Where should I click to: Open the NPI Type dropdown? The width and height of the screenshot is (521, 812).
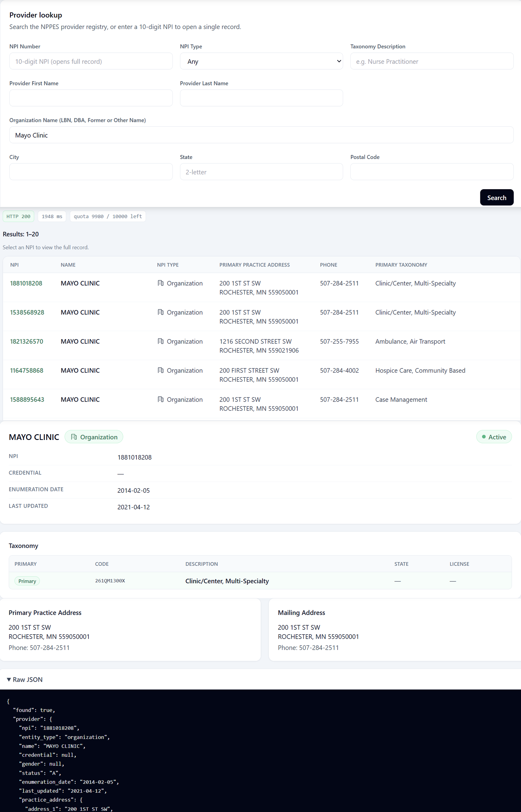tap(261, 61)
